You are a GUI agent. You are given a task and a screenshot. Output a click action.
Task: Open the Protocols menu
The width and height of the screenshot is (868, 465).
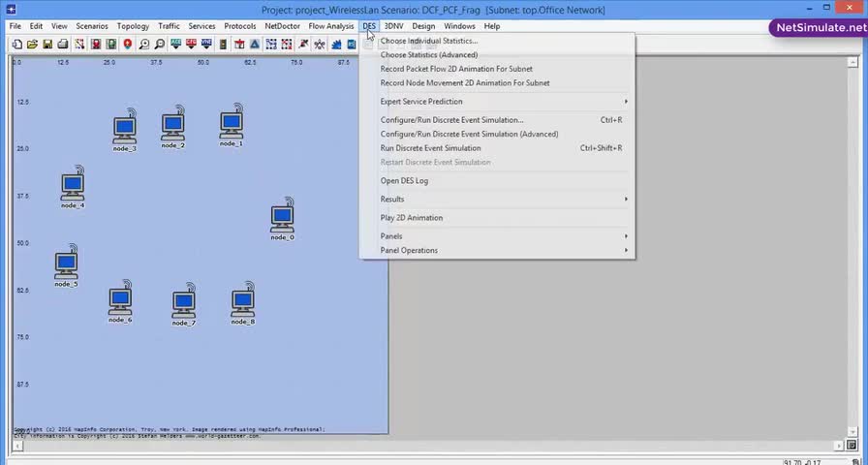(x=239, y=26)
